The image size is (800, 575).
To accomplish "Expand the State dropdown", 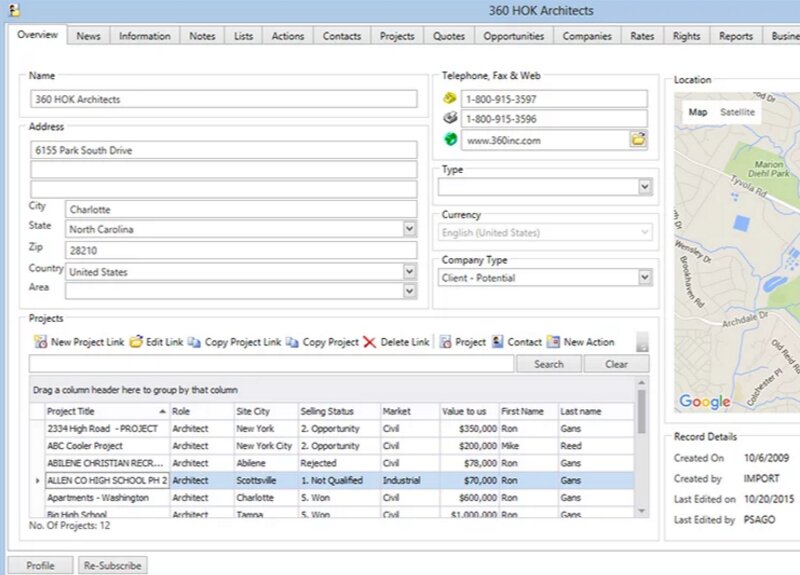I will [409, 229].
